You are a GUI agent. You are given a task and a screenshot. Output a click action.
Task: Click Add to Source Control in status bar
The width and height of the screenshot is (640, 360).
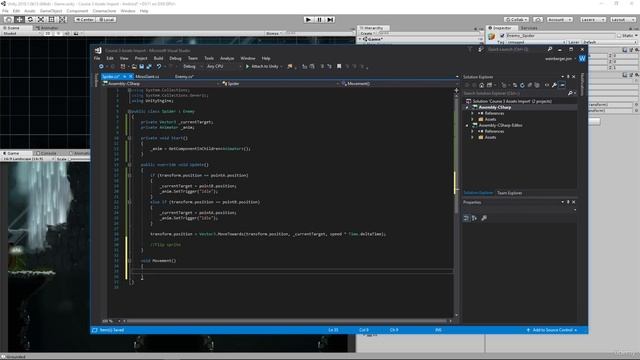point(552,330)
